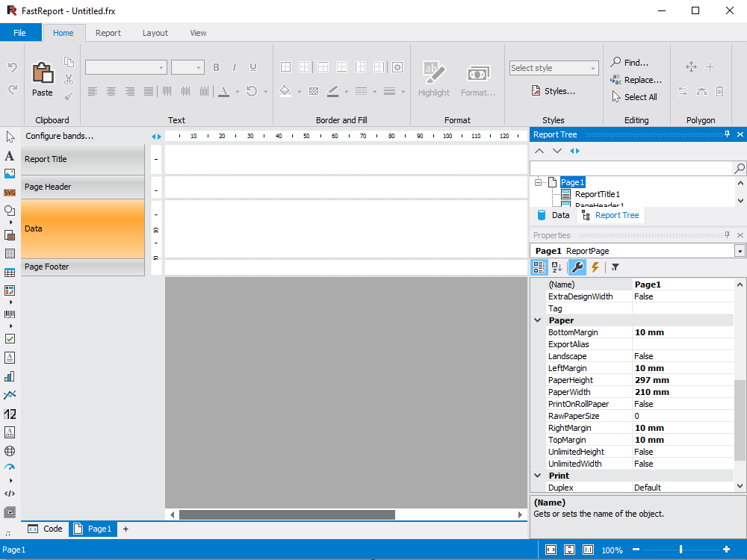The width and height of the screenshot is (747, 560).
Task: Click the zoom slider in status bar
Action: point(681,550)
